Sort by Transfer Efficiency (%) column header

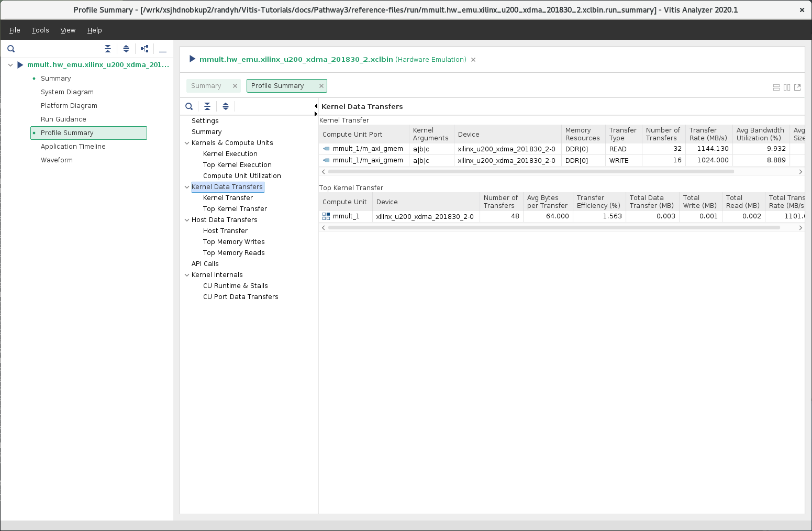pyautogui.click(x=599, y=202)
